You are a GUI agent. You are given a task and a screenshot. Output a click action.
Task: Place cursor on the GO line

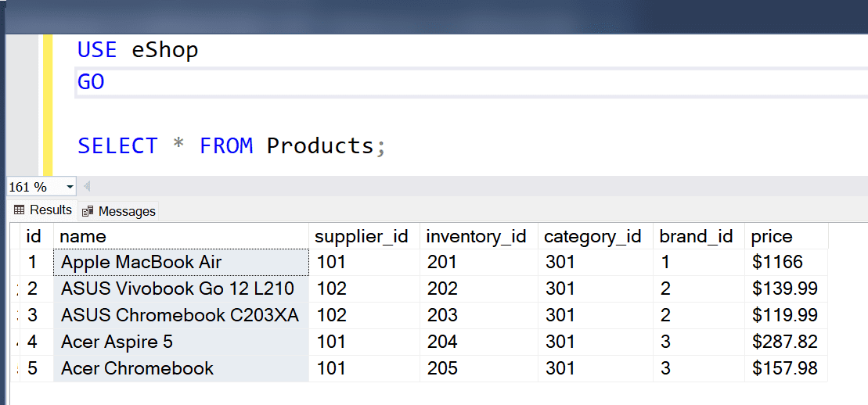(x=471, y=82)
